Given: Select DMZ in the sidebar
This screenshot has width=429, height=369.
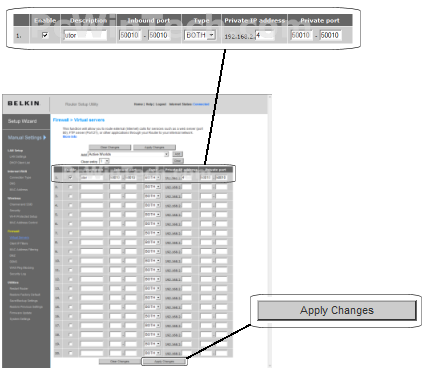Looking at the screenshot, I should click(13, 256).
